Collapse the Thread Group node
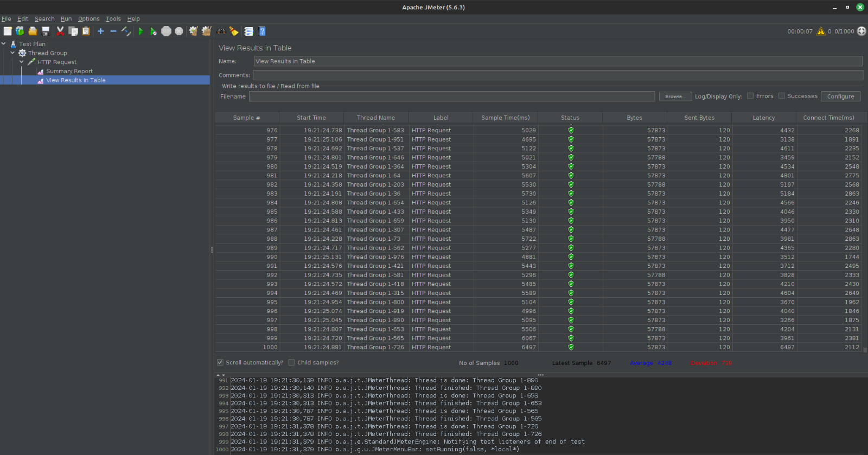 click(x=12, y=53)
